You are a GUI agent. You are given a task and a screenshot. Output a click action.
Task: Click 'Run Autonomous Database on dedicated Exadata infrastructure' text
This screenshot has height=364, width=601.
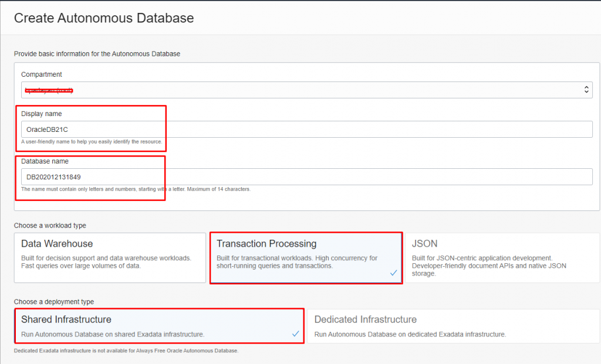410,334
